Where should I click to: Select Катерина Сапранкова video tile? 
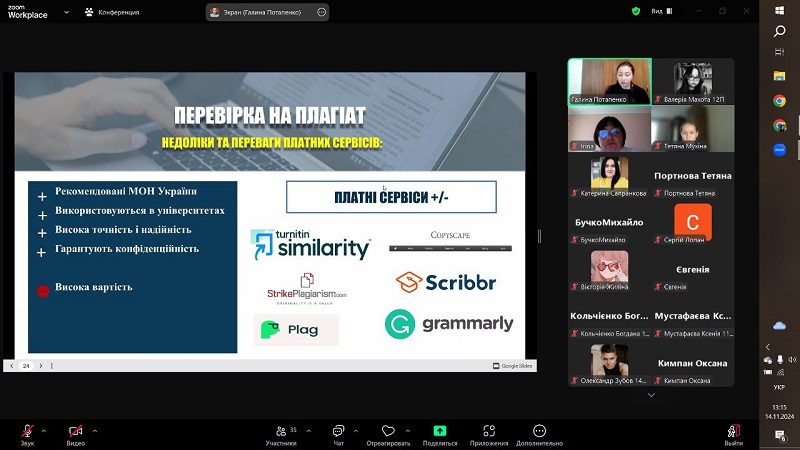tap(610, 176)
